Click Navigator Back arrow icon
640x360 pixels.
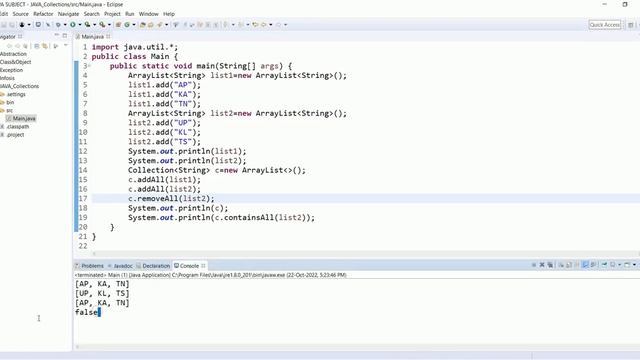[x=9, y=46]
